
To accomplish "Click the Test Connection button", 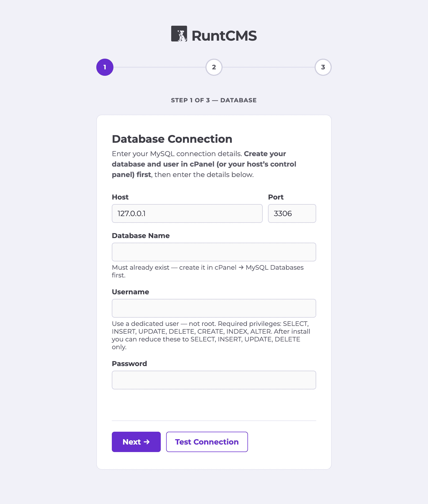I will [207, 442].
